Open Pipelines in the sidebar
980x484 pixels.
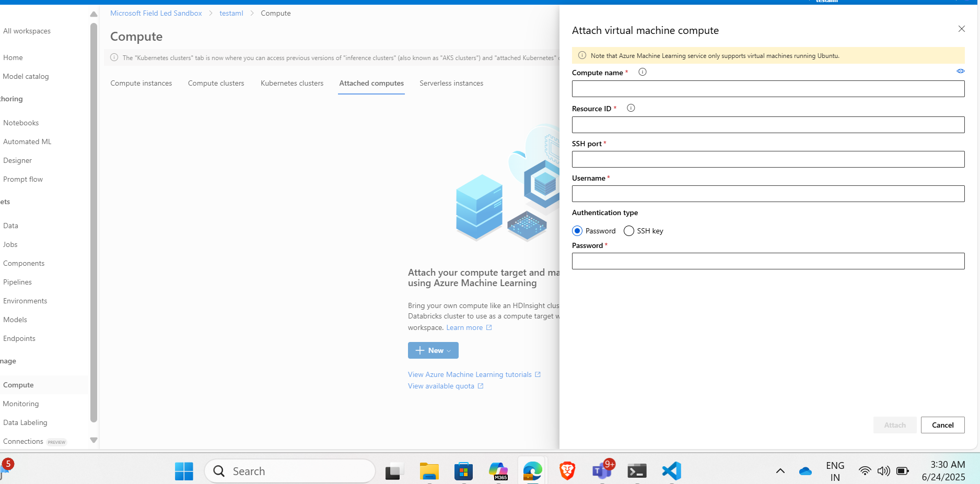click(18, 282)
